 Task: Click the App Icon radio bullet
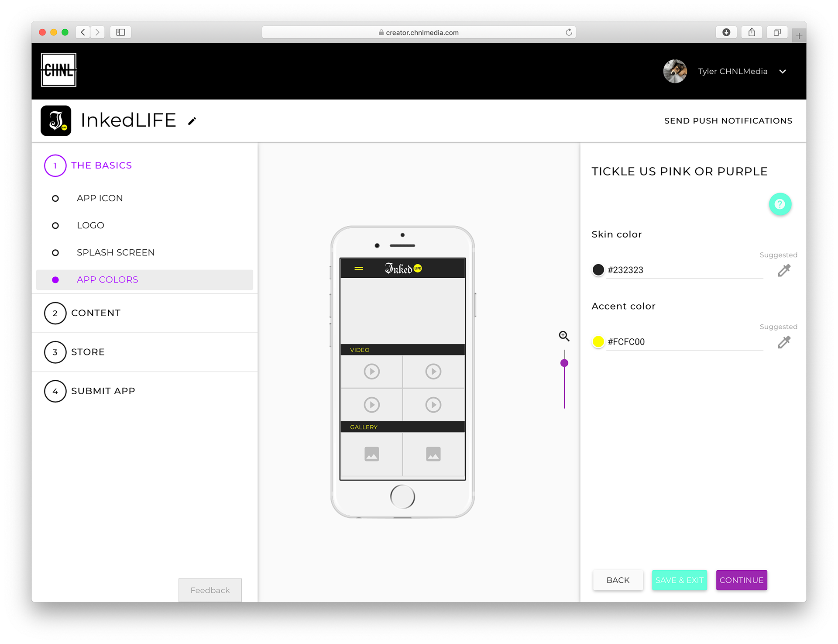pos(55,198)
